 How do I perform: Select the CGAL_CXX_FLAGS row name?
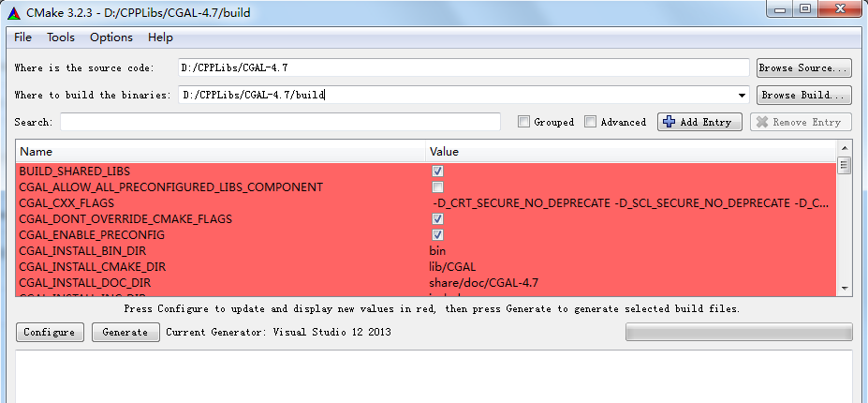(x=66, y=202)
